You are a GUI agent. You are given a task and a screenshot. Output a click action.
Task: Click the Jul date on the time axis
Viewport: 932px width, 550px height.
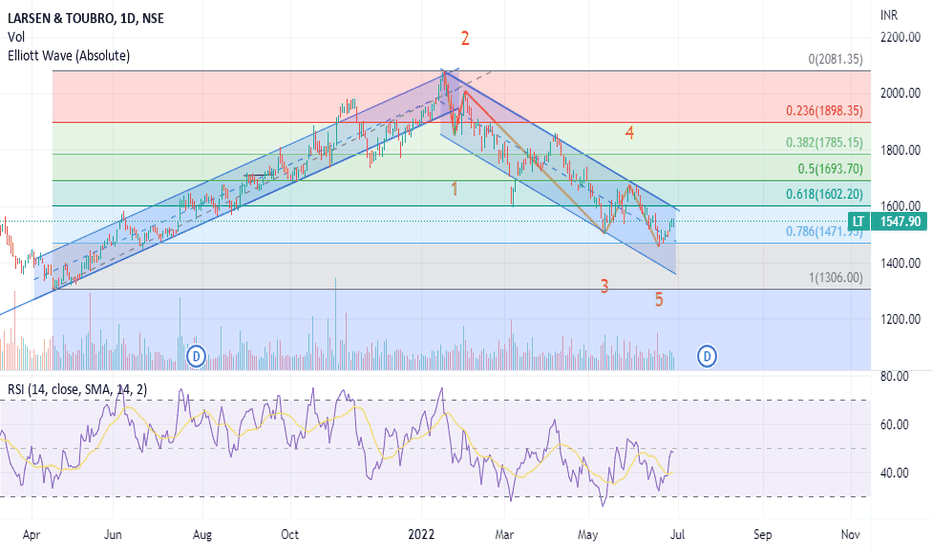click(x=678, y=535)
